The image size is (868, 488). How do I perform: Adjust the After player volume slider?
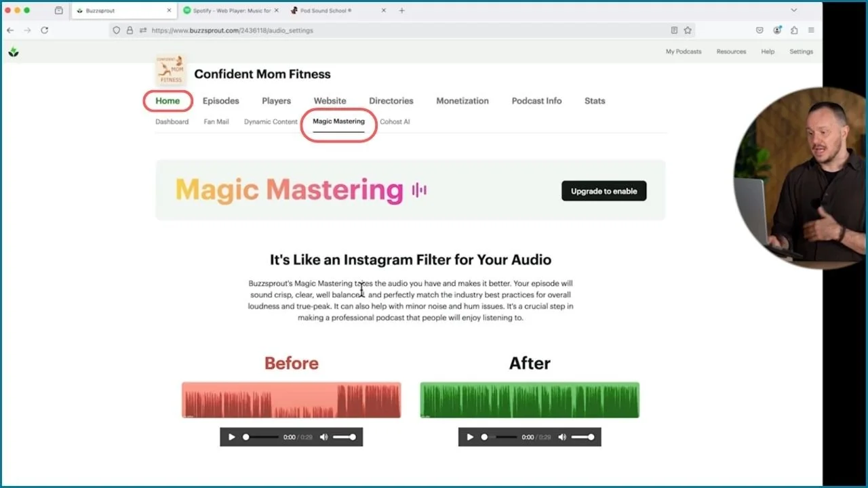coord(583,437)
